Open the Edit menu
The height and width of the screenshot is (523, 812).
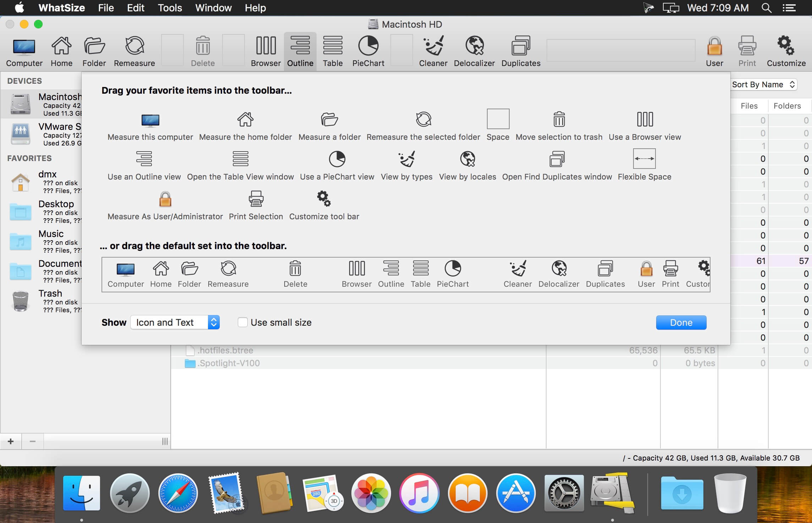point(136,8)
